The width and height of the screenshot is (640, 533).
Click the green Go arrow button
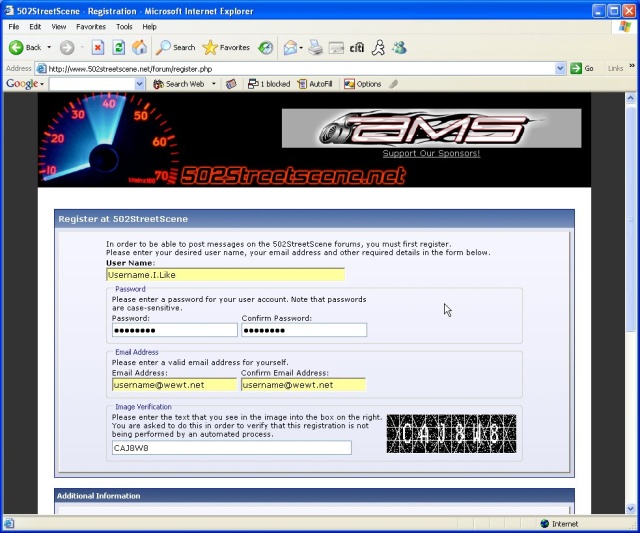click(x=576, y=69)
